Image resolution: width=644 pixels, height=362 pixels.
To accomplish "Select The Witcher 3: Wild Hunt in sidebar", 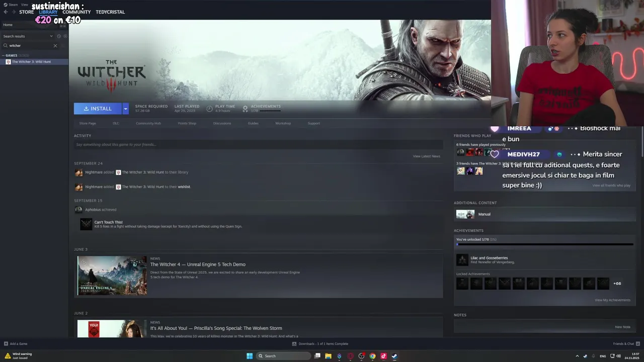I will click(34, 62).
